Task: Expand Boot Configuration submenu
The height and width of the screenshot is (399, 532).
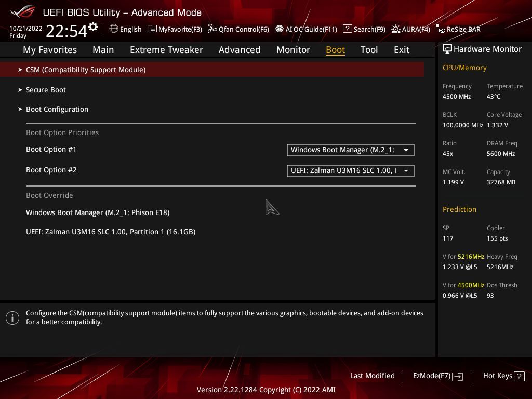Action: (x=57, y=109)
